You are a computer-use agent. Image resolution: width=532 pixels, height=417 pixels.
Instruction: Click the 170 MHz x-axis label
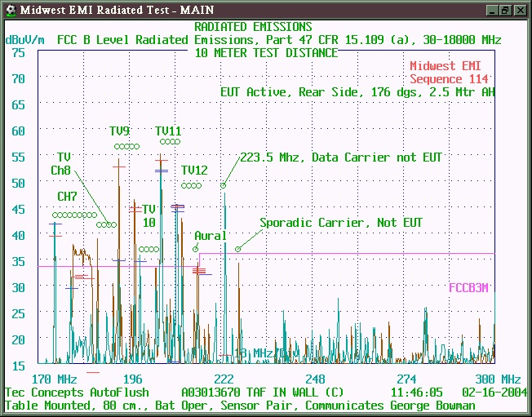tap(54, 379)
